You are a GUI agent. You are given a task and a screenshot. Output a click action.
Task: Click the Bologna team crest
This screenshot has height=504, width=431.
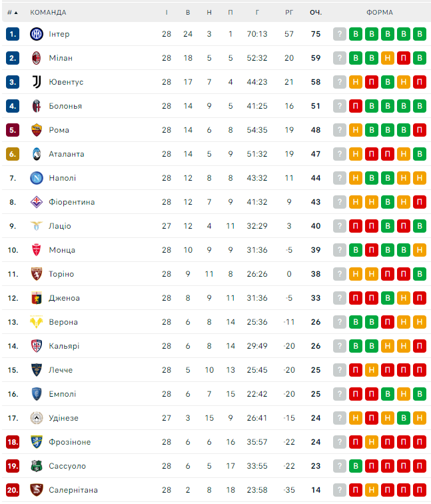tap(36, 106)
